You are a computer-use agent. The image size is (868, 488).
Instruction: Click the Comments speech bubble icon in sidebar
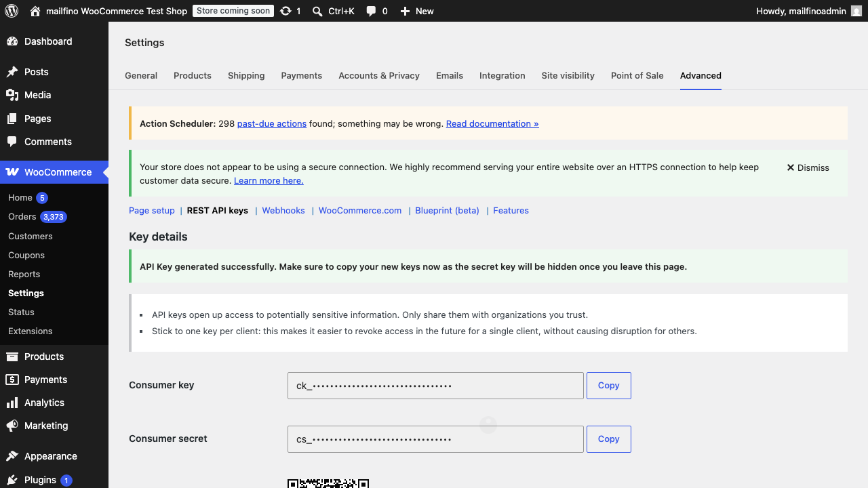pyautogui.click(x=12, y=142)
